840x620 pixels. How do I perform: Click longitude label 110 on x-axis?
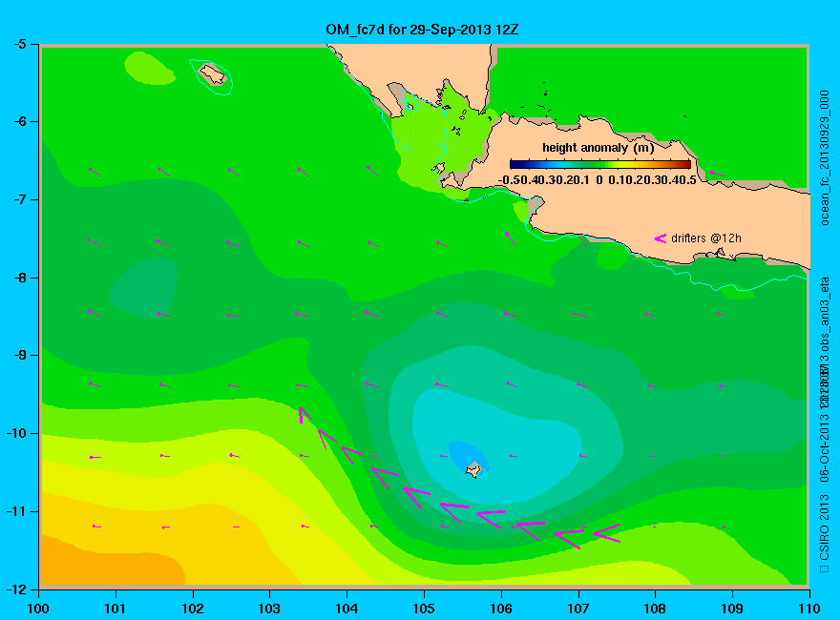809,609
